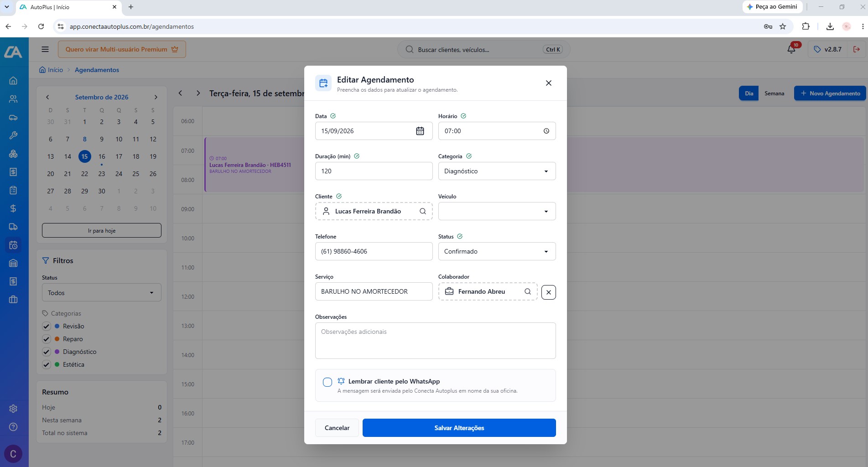Screen dimensions: 868x467
Task: Open the Status filter dropdown showing Todos
Action: 101,293
